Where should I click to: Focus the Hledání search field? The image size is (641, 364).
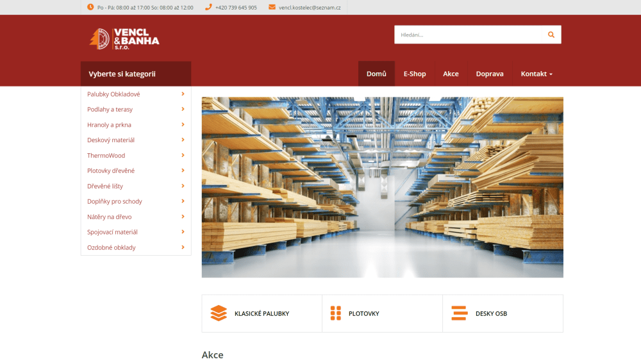pos(468,35)
